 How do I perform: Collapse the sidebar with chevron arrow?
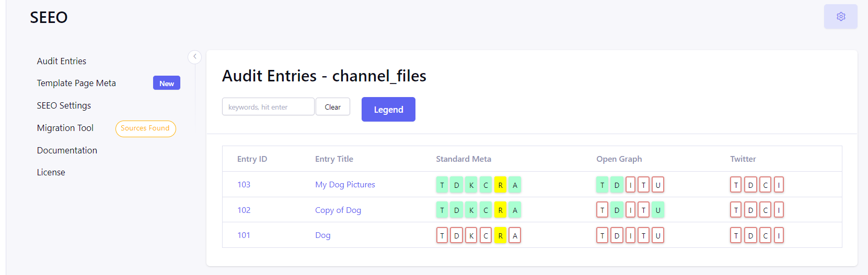(x=194, y=56)
